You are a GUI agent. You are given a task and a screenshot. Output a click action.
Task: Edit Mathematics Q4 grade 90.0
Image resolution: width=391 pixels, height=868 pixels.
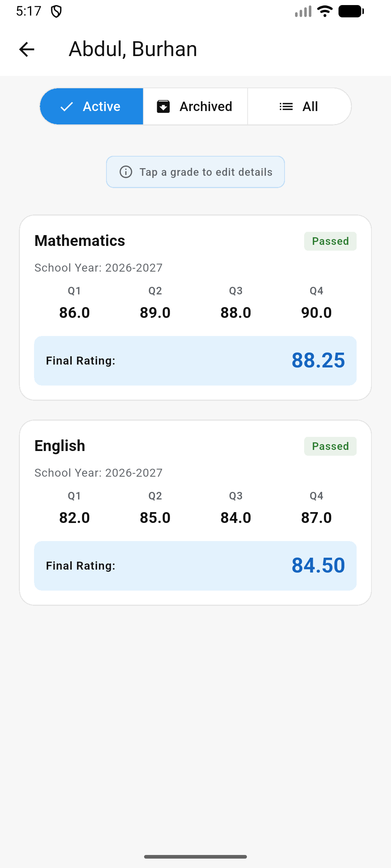click(316, 312)
